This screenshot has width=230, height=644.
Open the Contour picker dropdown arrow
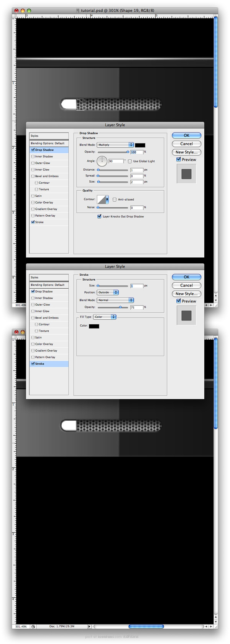pyautogui.click(x=107, y=199)
